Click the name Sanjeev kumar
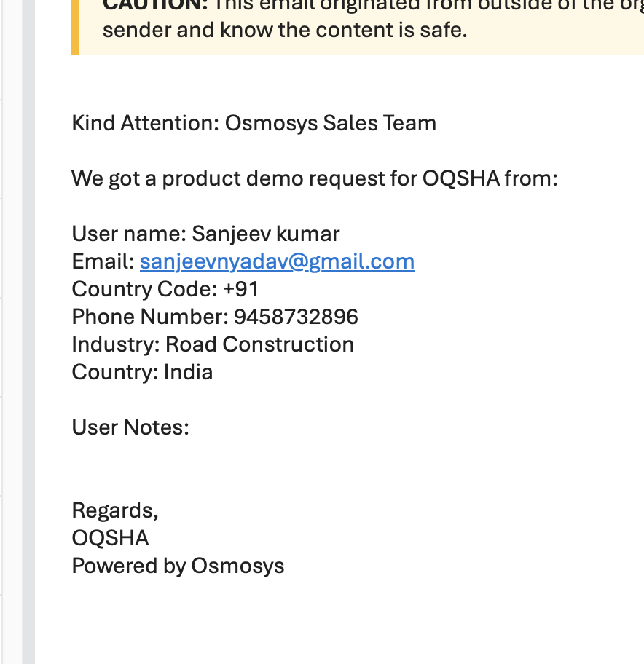 click(x=266, y=234)
